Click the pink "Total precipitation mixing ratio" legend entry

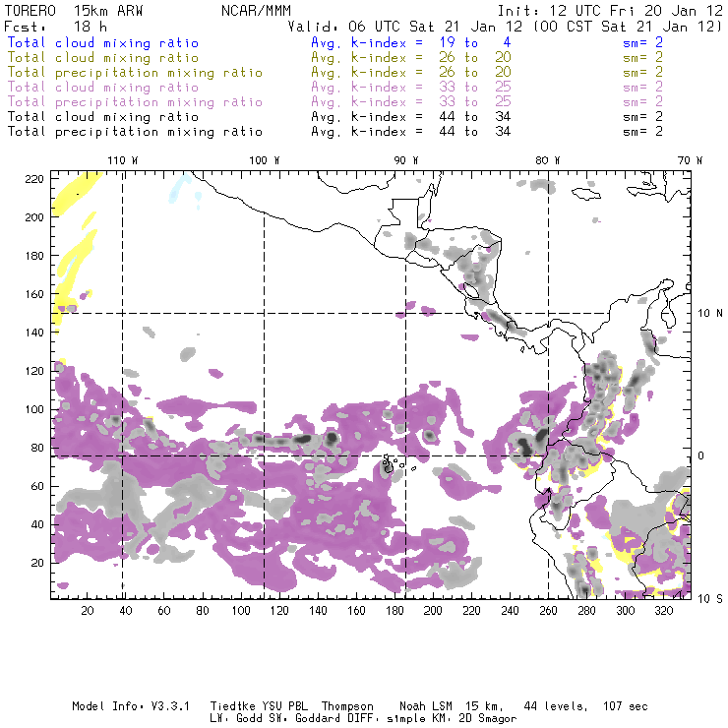point(135,102)
